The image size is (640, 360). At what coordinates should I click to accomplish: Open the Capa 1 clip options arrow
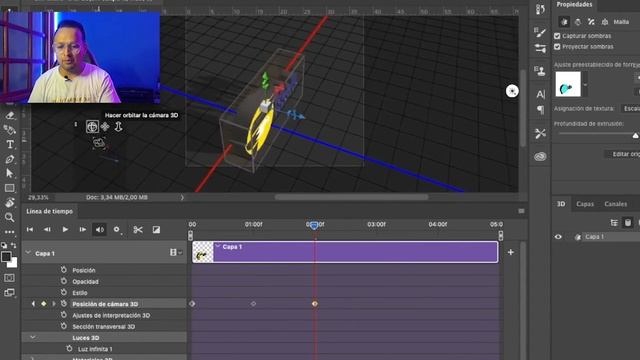(x=218, y=247)
